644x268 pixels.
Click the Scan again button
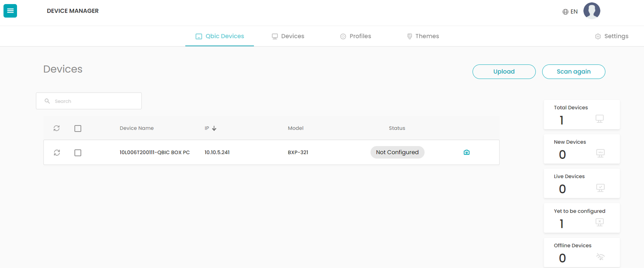pyautogui.click(x=574, y=72)
